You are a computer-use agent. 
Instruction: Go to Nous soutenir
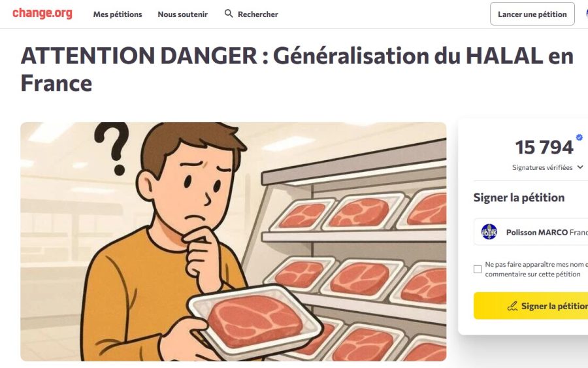(183, 14)
